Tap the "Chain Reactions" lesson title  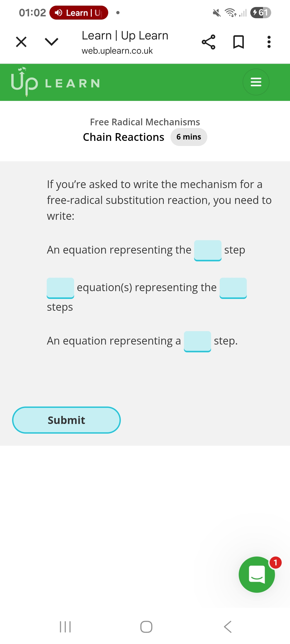pyautogui.click(x=124, y=137)
